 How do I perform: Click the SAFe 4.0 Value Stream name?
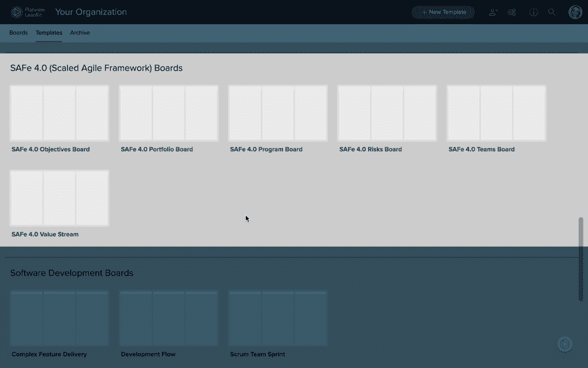45,235
